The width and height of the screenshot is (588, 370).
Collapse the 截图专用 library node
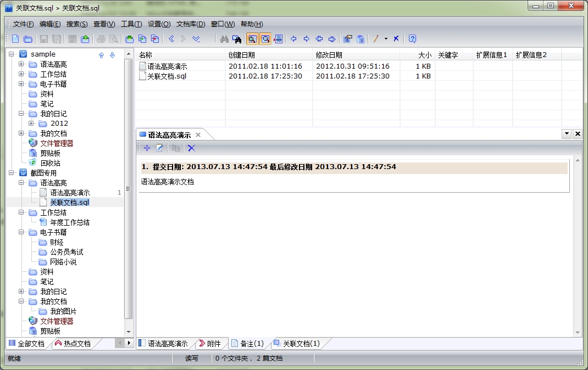[11, 172]
